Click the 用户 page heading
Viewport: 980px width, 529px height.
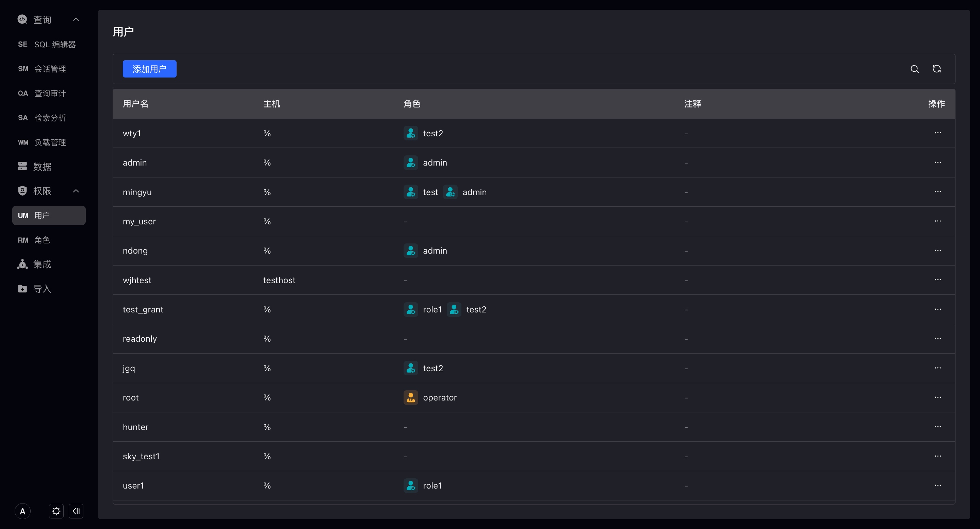click(x=123, y=32)
